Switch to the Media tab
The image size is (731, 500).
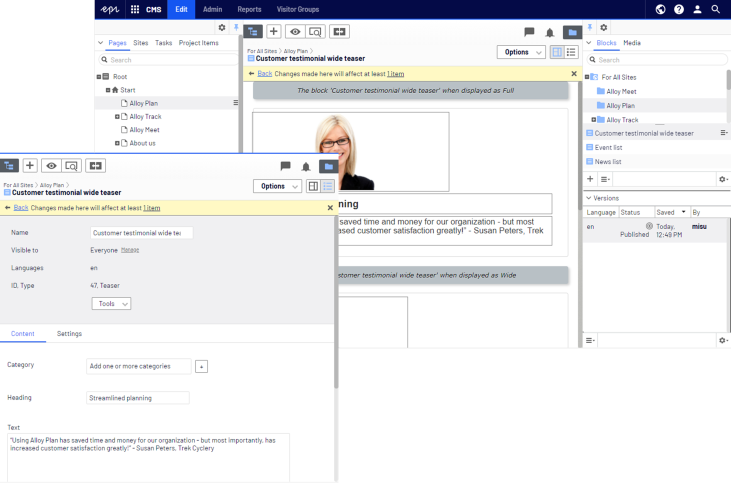(x=632, y=43)
